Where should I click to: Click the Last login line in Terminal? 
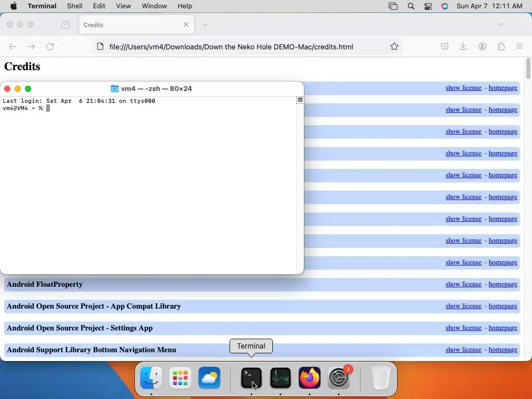pyautogui.click(x=79, y=101)
